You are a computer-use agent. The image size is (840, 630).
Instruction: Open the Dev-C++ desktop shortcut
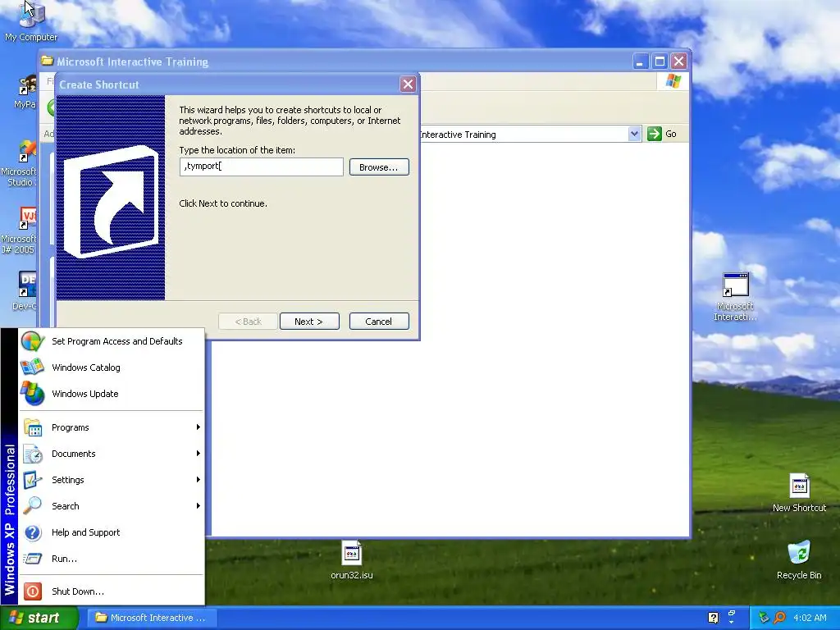tap(24, 291)
